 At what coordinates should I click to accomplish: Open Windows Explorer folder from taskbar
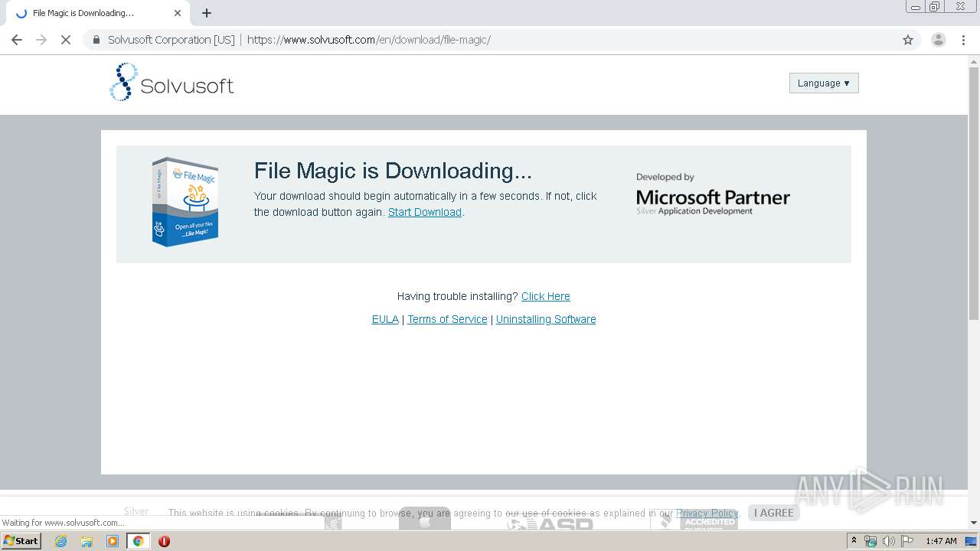coord(87,541)
